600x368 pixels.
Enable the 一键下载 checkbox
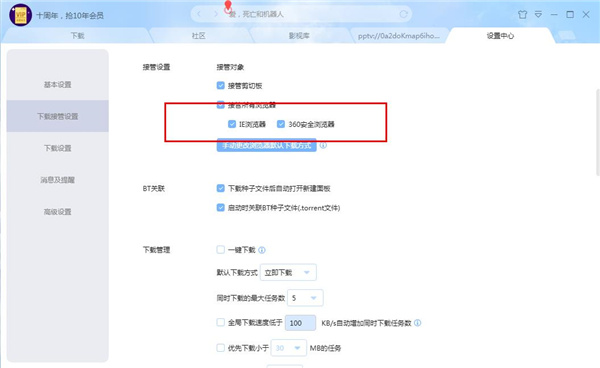point(220,250)
